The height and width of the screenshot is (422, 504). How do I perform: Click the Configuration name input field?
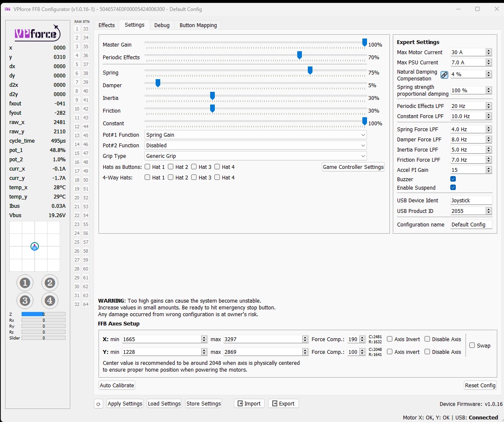pos(471,224)
